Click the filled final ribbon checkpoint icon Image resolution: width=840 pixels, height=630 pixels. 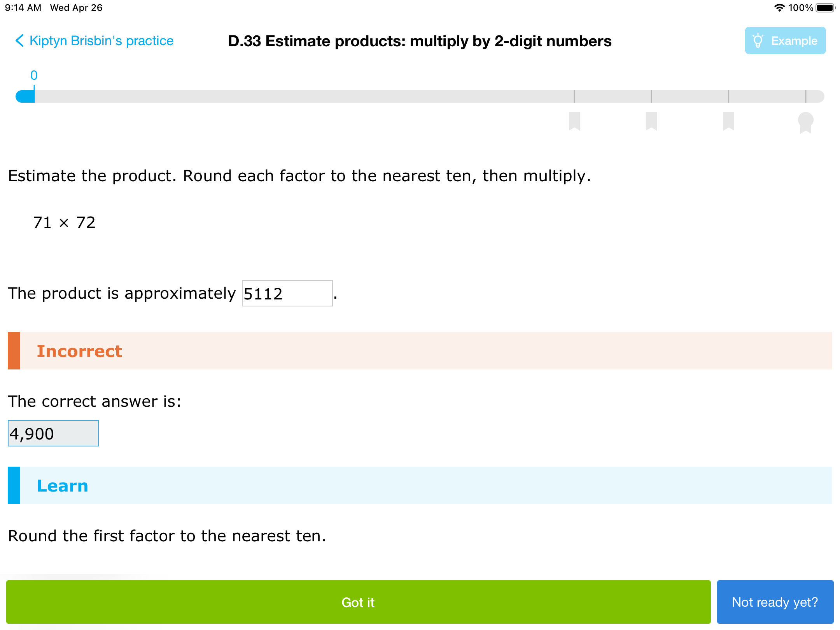(x=806, y=122)
